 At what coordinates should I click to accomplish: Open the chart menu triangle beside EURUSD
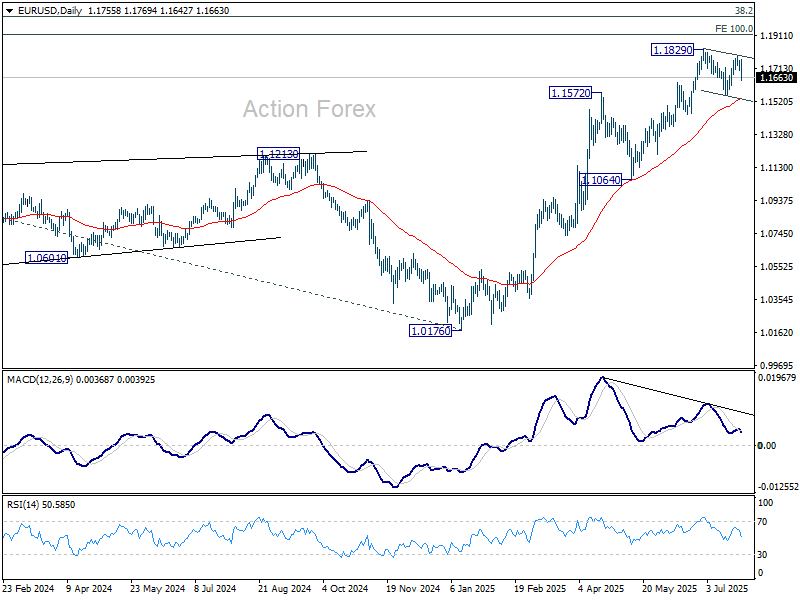9,11
